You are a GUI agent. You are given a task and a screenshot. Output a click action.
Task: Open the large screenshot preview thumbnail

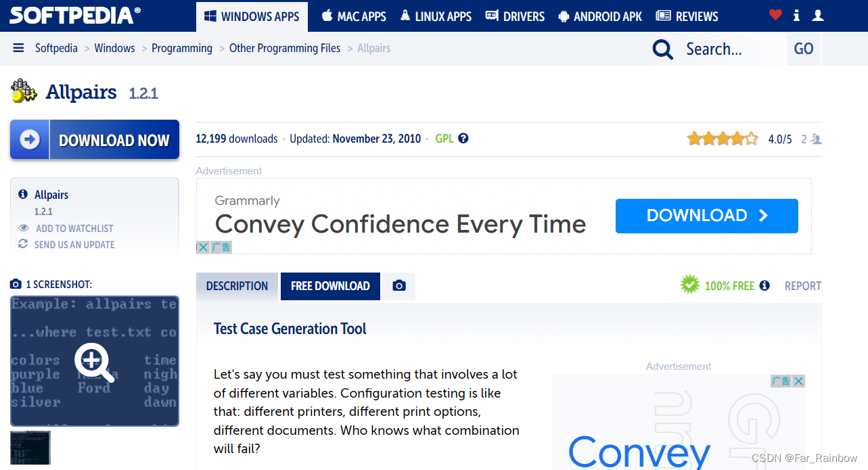click(95, 361)
